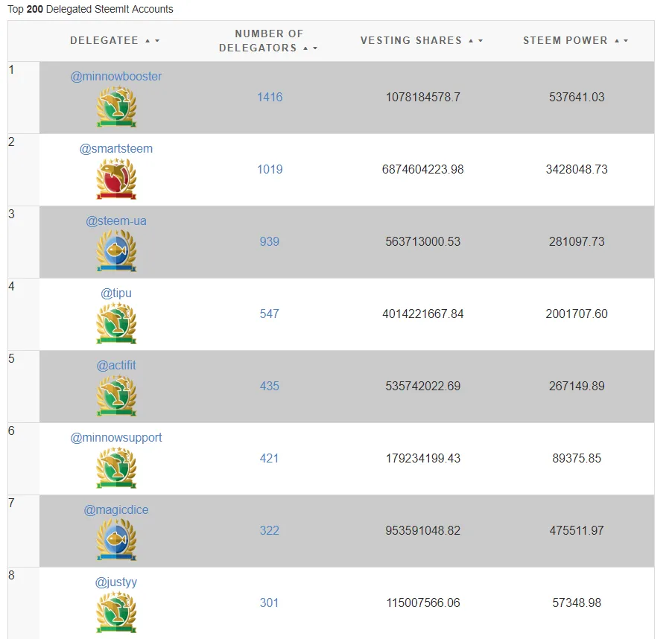Select vesting shares value 1078184578.7

coord(423,98)
